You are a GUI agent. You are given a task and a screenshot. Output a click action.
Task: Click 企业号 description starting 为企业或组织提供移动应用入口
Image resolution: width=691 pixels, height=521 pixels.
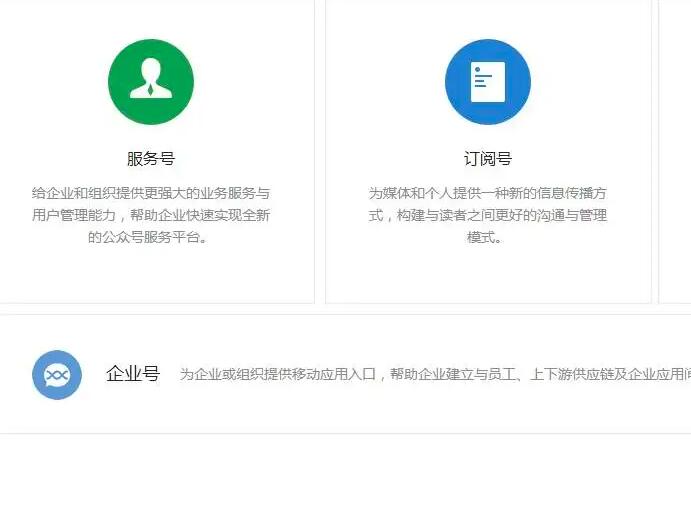[435, 374]
